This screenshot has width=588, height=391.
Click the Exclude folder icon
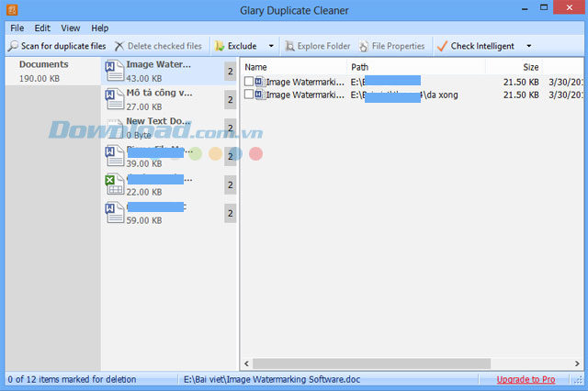(220, 46)
